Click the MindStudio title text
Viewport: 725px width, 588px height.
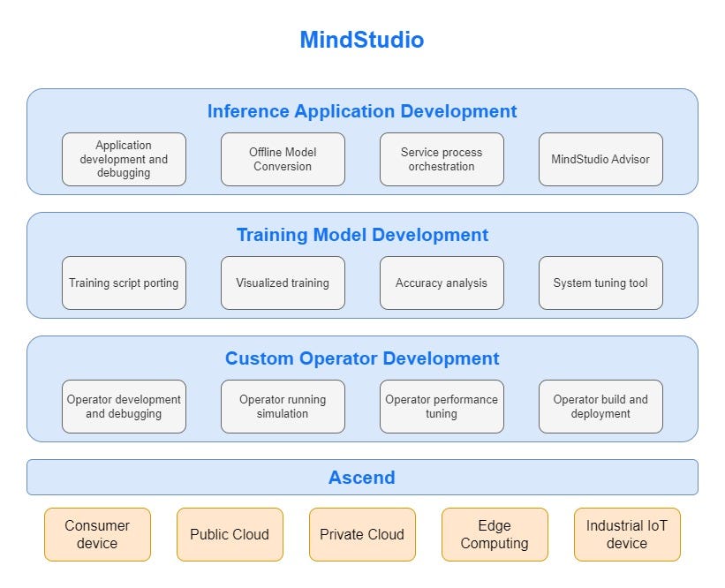(362, 40)
